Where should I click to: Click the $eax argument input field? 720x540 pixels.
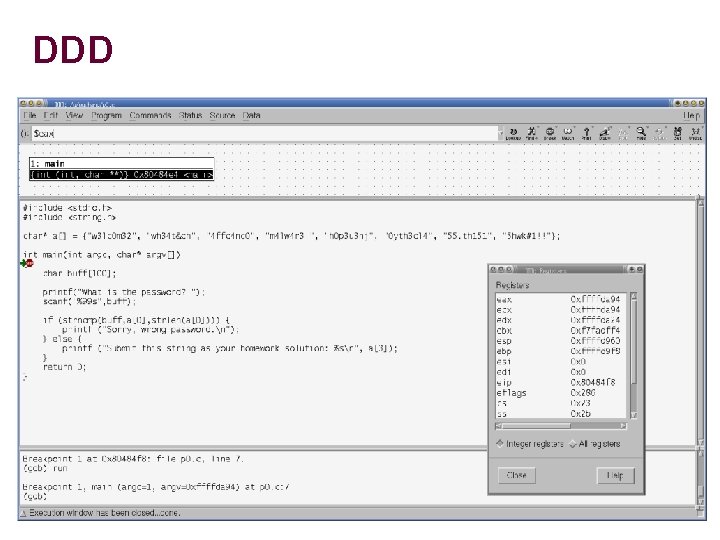[x=264, y=134]
